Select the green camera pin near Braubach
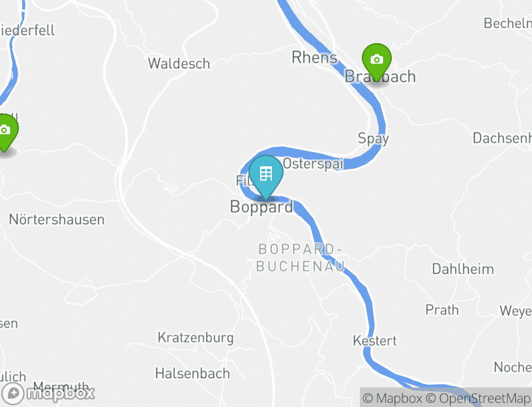The height and width of the screenshot is (407, 532). pyautogui.click(x=377, y=62)
